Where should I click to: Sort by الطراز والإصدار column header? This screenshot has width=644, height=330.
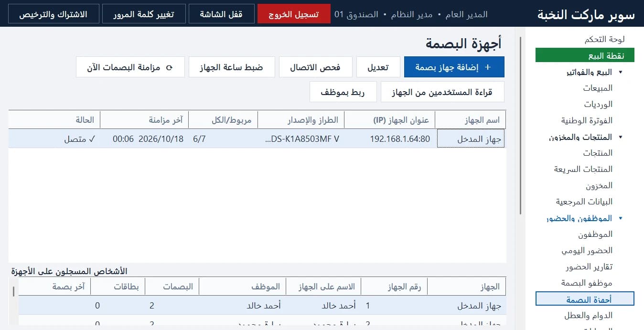301,120
